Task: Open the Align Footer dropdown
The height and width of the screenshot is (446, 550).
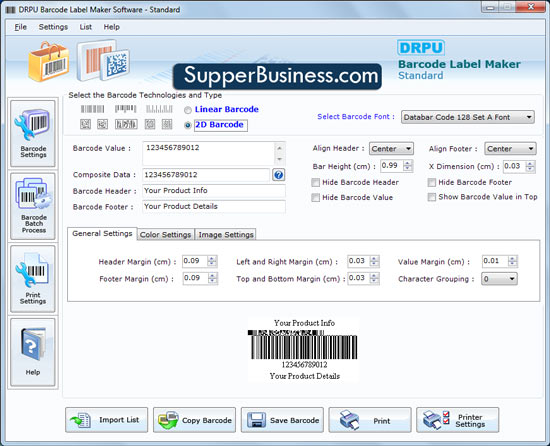Action: [x=510, y=149]
